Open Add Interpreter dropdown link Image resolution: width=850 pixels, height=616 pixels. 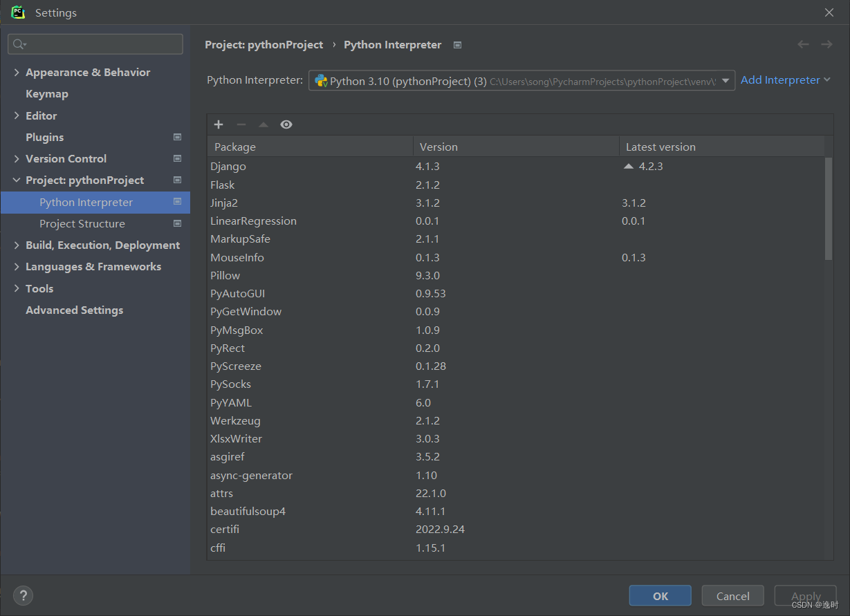click(786, 80)
